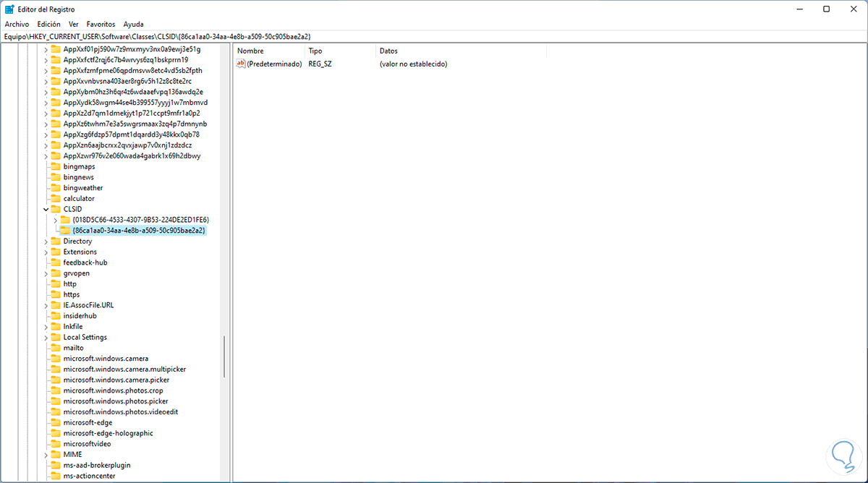
Task: Expand the Extensions key
Action: coord(46,252)
